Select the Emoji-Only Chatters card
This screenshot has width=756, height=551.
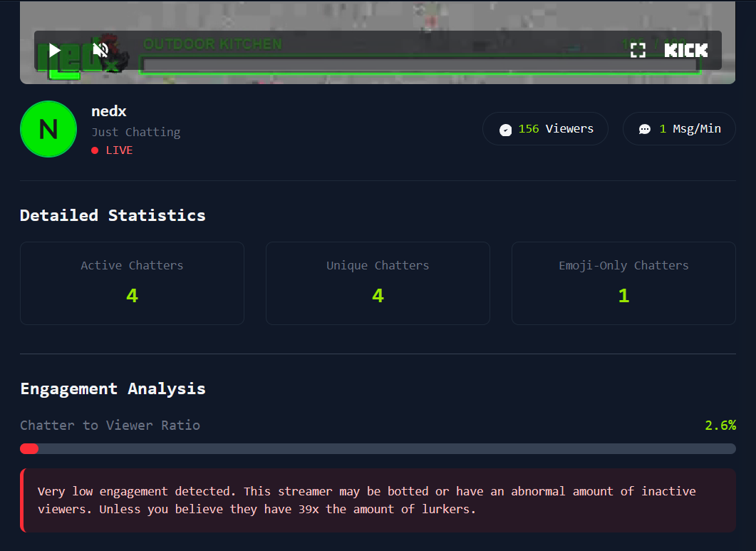pyautogui.click(x=623, y=283)
